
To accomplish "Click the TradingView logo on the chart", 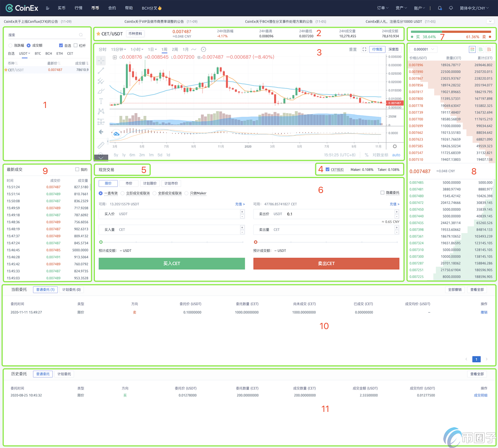I will [116, 134].
